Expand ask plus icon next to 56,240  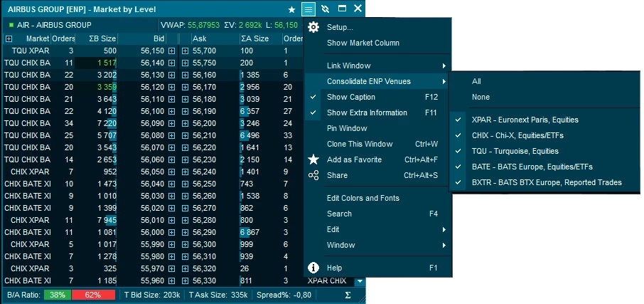click(186, 172)
